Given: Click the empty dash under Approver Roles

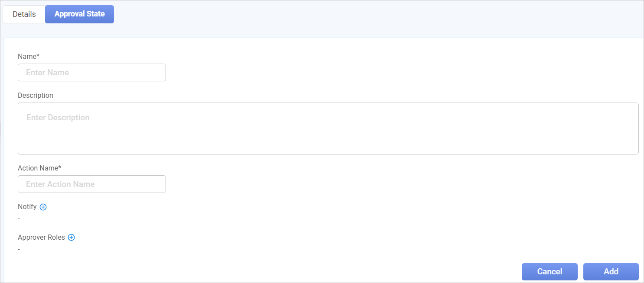Looking at the screenshot, I should tap(19, 250).
